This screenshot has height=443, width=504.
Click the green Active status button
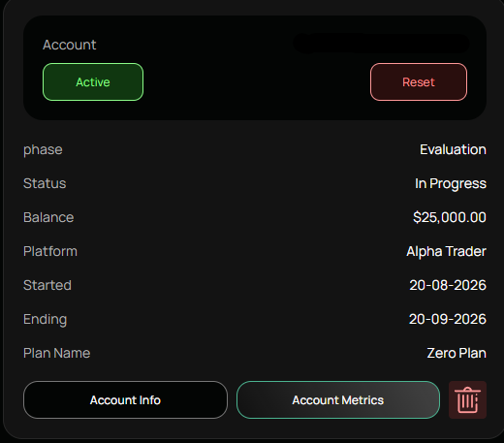tap(93, 82)
